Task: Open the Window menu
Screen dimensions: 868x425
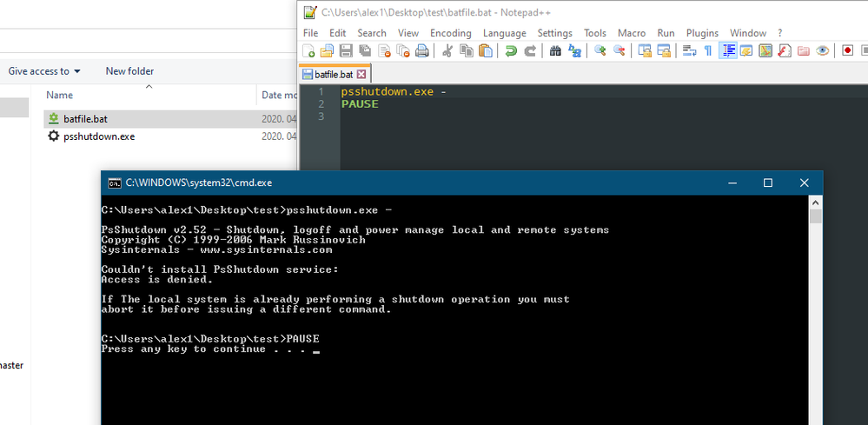Action: [748, 33]
